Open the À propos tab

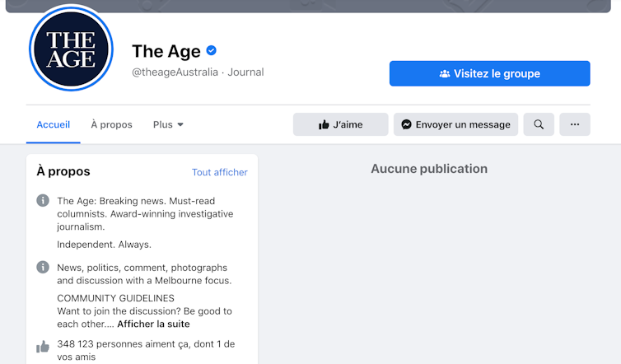click(112, 124)
